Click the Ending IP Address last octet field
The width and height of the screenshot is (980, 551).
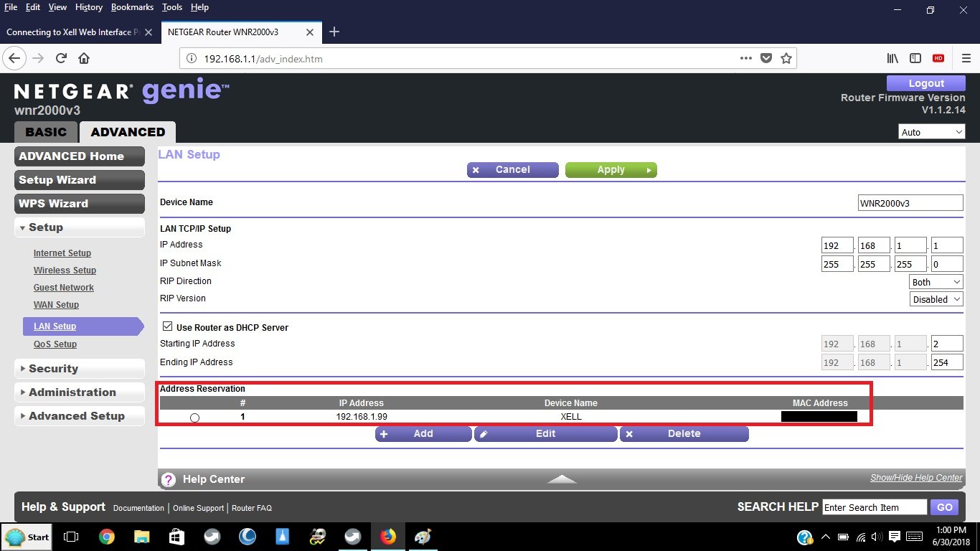946,362
